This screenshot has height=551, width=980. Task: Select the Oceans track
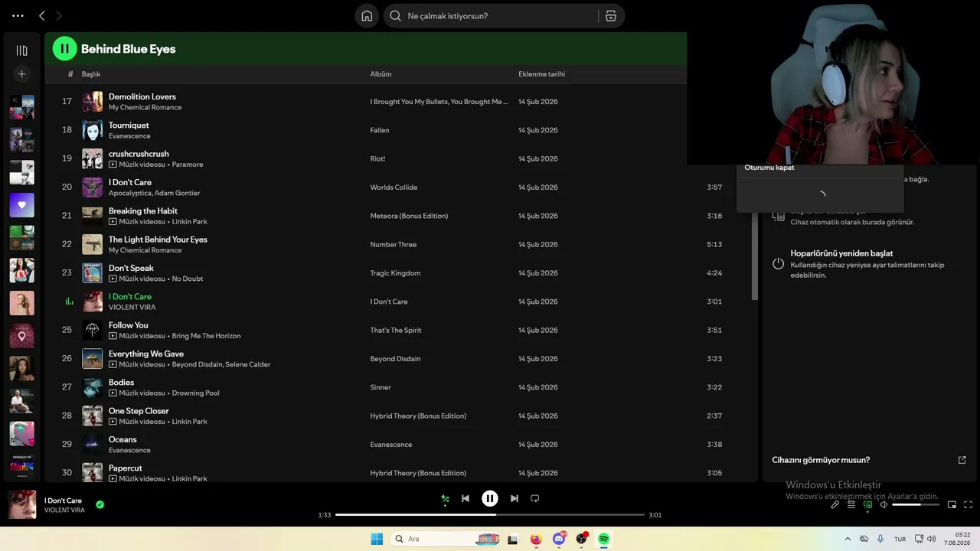coord(122,439)
